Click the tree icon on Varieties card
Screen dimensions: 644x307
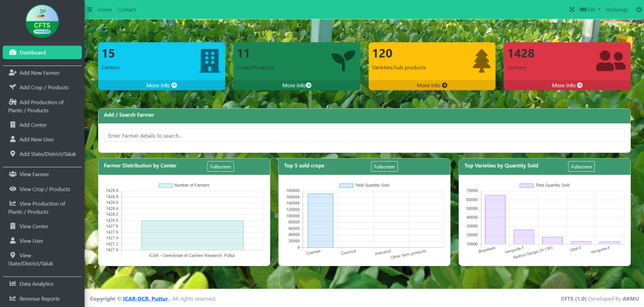481,61
